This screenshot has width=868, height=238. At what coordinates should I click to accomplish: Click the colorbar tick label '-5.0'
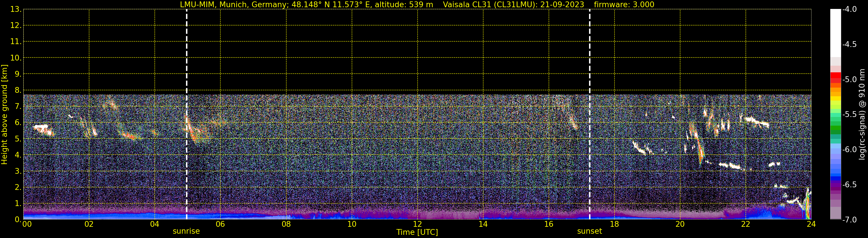(849, 79)
